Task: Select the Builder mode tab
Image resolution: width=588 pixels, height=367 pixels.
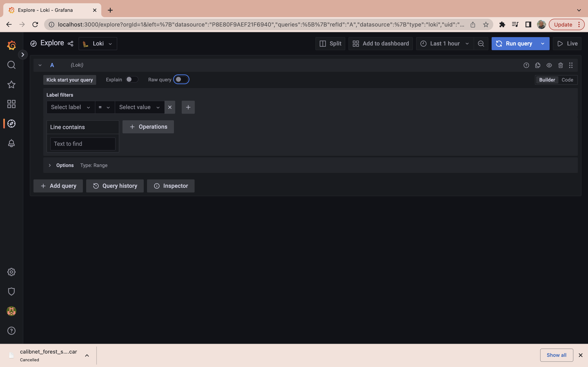Action: click(x=547, y=80)
